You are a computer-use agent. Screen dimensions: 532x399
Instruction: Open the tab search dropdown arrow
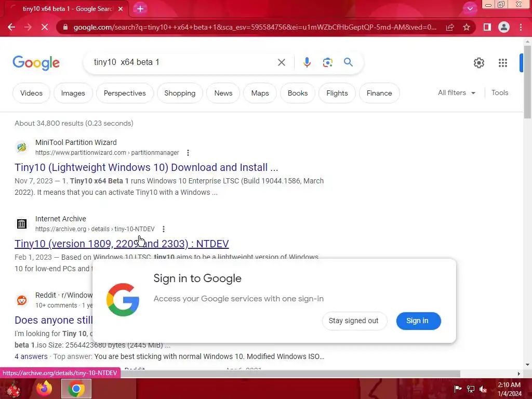470,9
